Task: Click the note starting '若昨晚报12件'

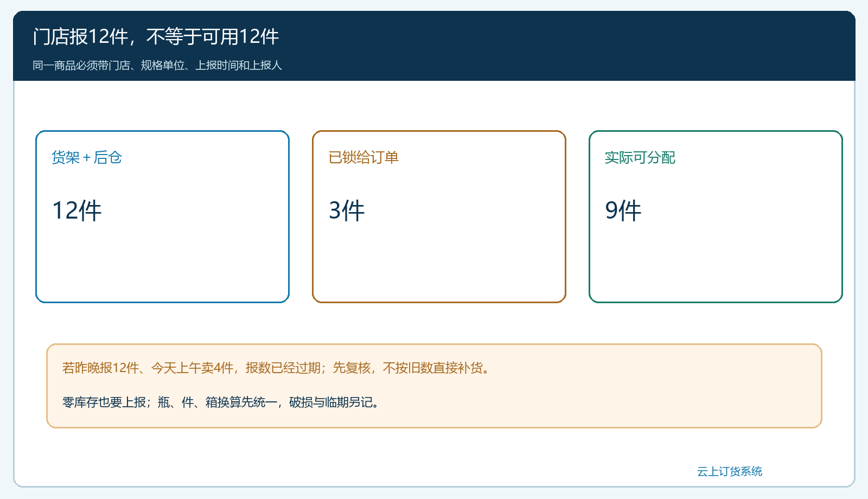Action: (x=277, y=368)
